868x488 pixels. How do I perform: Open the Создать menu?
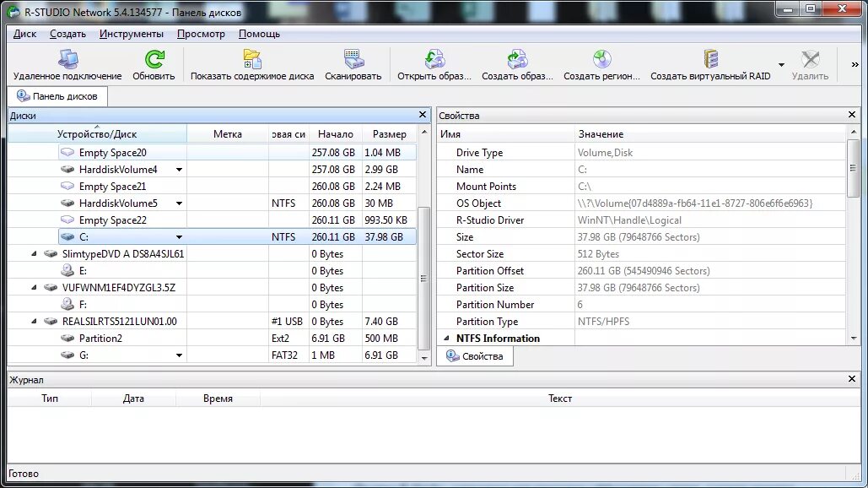point(67,34)
